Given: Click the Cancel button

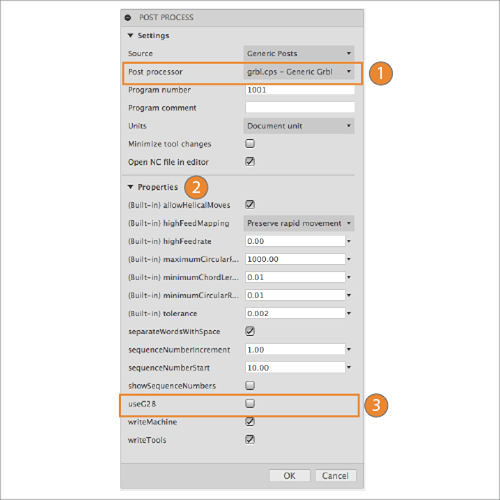Looking at the screenshot, I should tap(335, 476).
